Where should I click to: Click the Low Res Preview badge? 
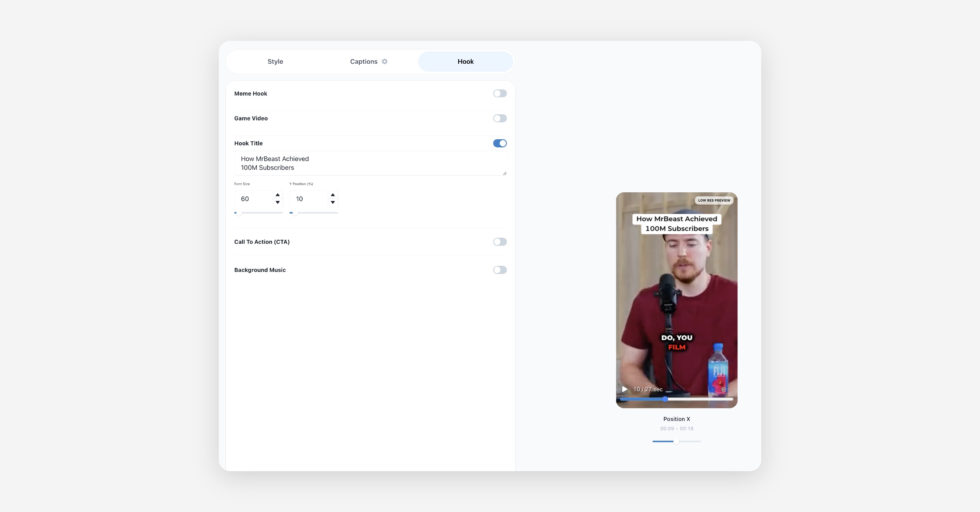714,200
